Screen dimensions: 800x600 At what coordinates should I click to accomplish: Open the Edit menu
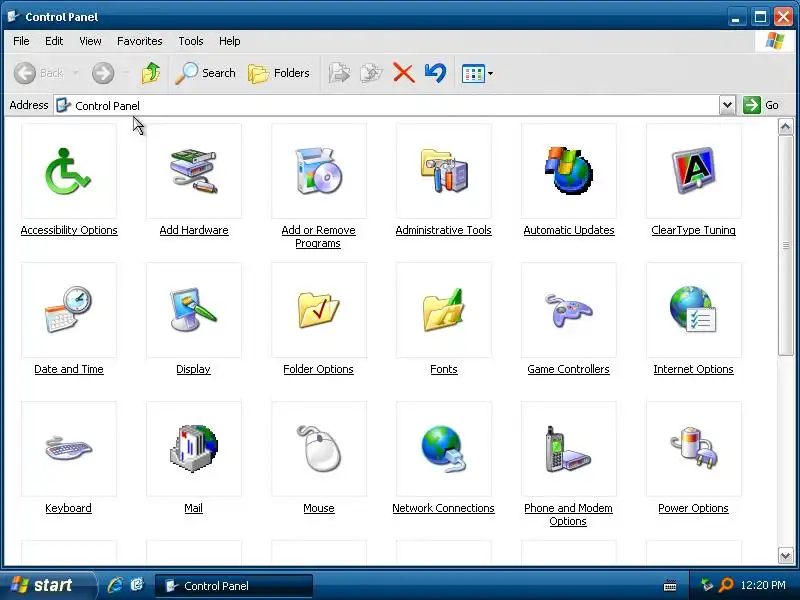pos(54,41)
